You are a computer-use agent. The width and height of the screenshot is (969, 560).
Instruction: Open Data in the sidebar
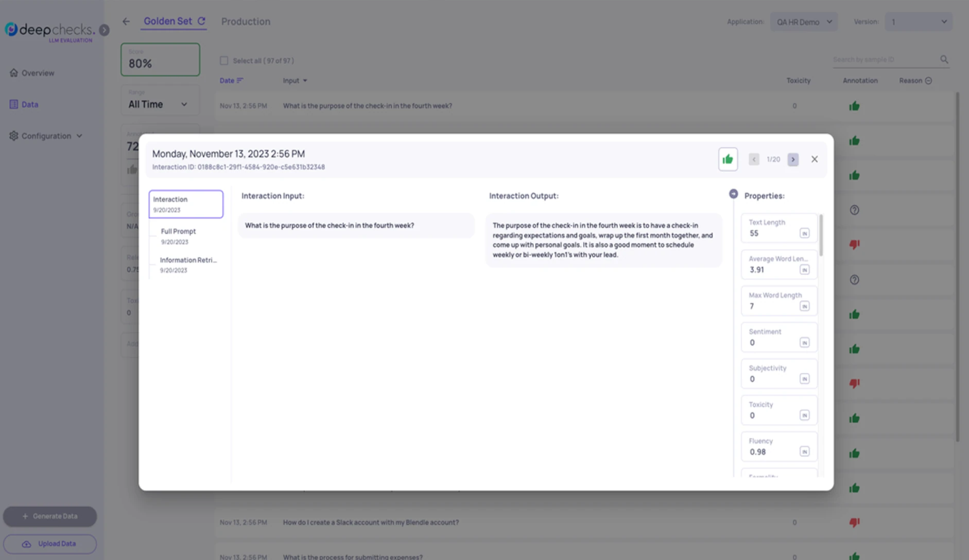[x=24, y=104]
